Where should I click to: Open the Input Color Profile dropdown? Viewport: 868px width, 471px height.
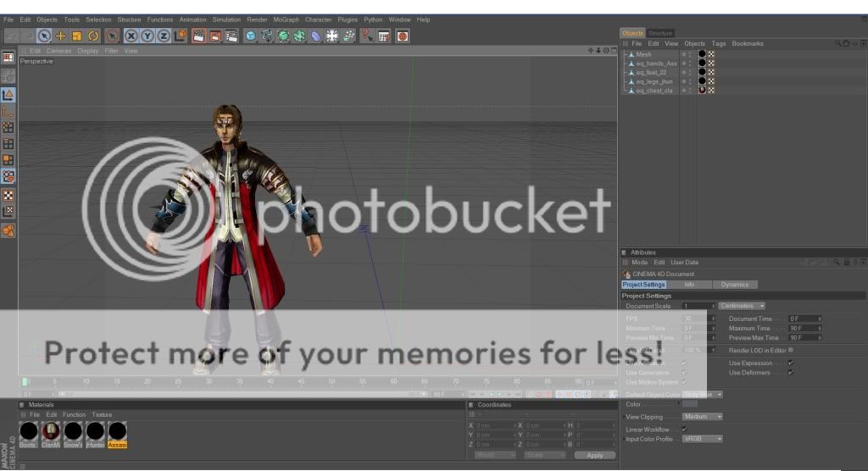click(703, 439)
